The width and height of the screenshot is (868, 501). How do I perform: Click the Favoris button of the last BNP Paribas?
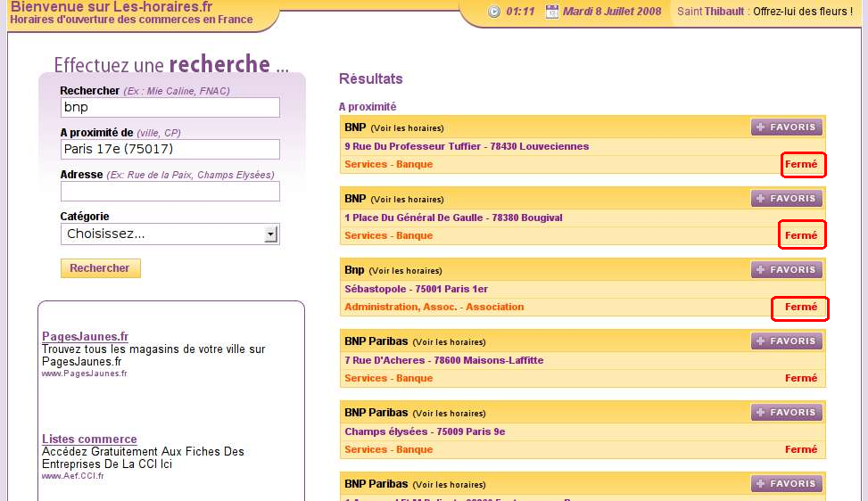click(x=787, y=484)
